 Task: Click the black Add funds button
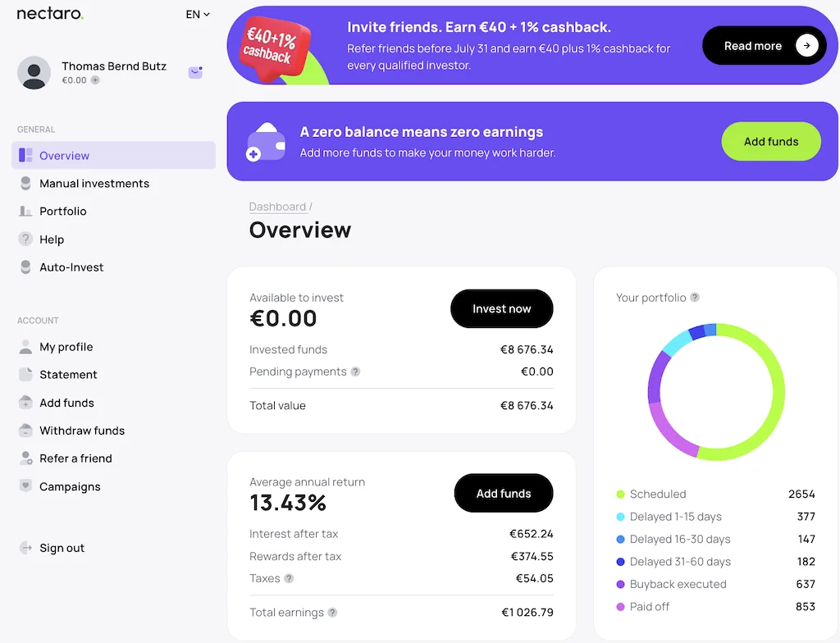[504, 494]
